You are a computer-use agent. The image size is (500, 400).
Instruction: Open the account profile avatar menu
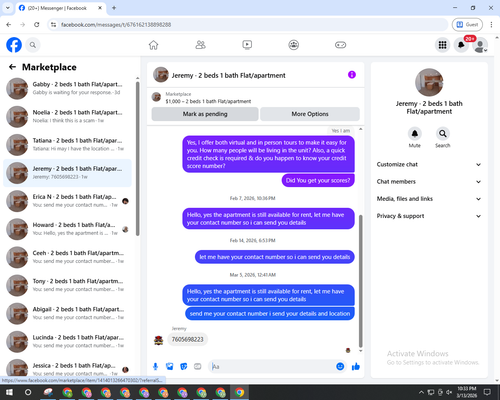coord(480,45)
